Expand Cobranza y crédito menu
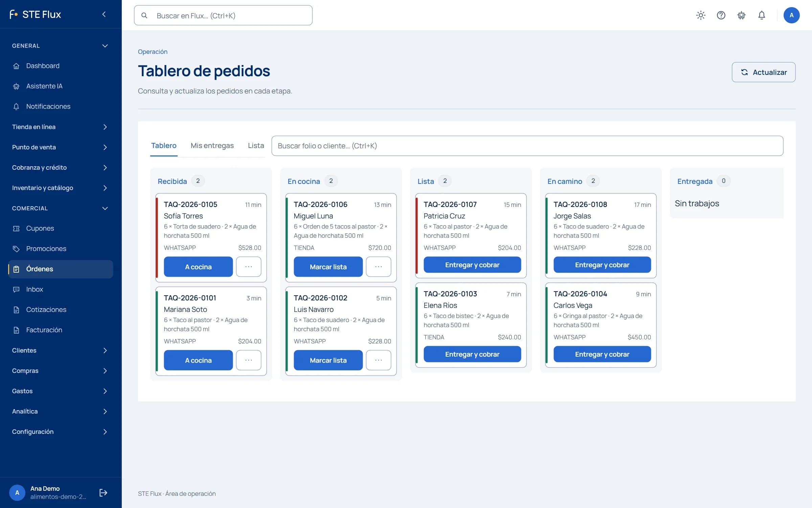The height and width of the screenshot is (508, 812). [x=61, y=167]
